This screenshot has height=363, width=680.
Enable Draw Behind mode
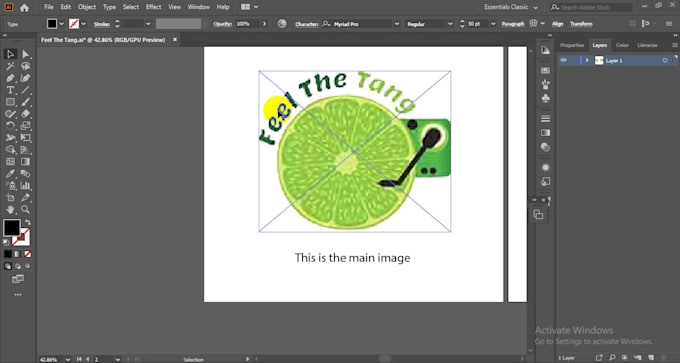pos(18,266)
